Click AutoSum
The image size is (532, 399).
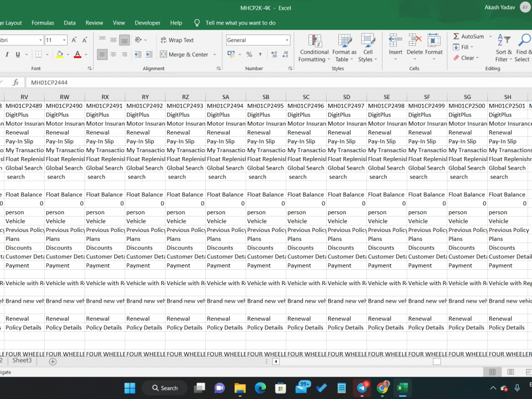(469, 36)
